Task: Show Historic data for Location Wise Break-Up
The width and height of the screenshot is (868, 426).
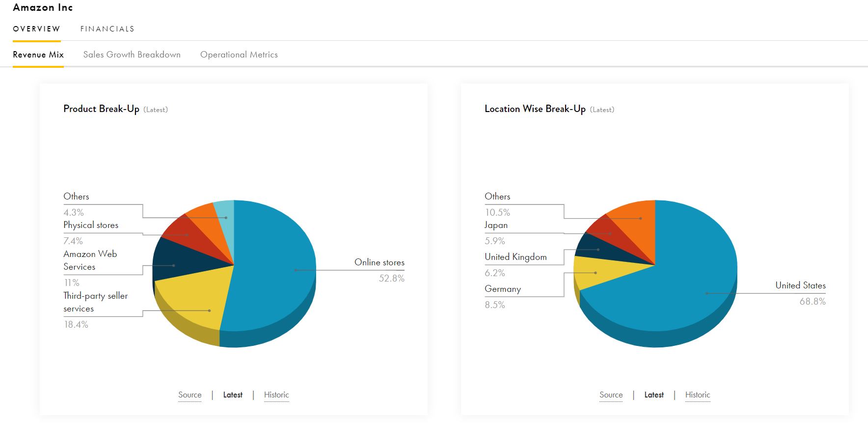Action: (698, 395)
